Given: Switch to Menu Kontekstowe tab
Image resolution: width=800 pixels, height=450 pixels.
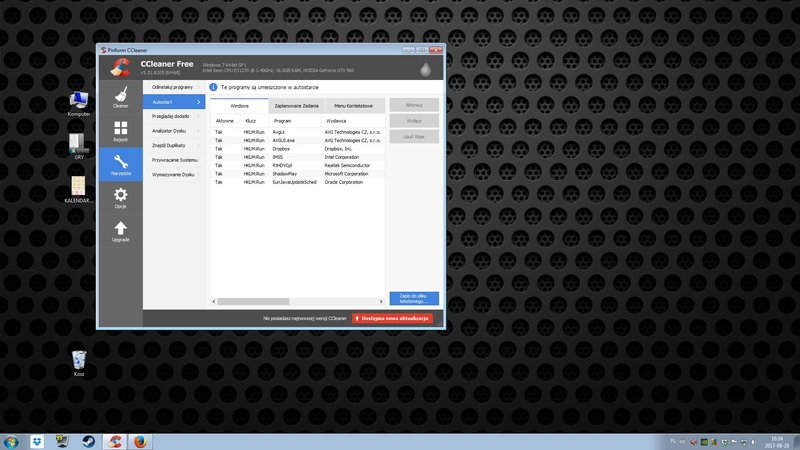Looking at the screenshot, I should [x=354, y=106].
